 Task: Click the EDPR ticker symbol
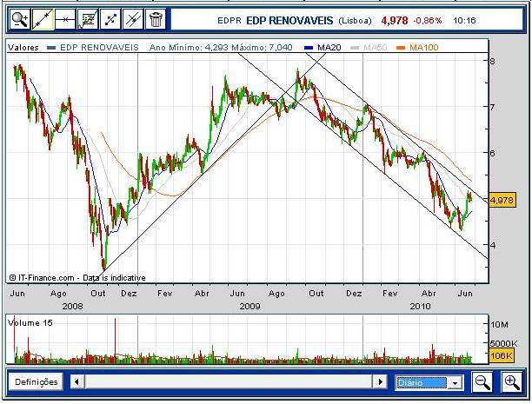tap(229, 21)
